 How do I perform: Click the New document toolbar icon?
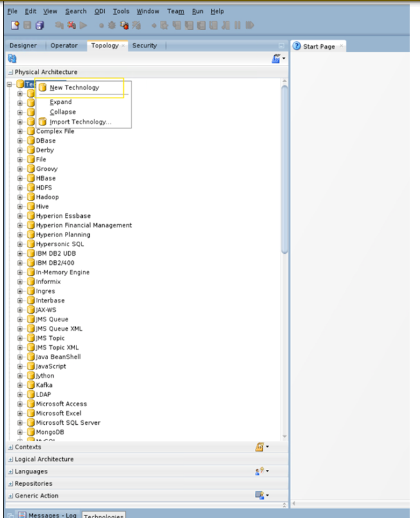click(x=15, y=25)
